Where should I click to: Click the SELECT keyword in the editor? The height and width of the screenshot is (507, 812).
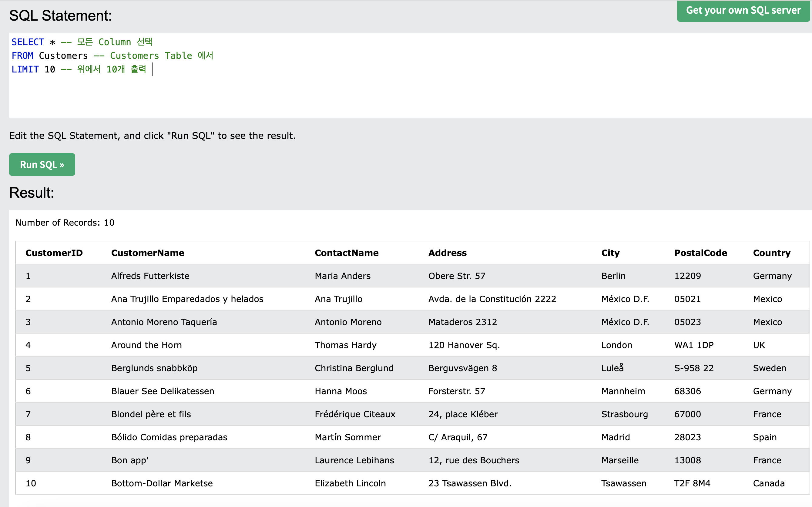(28, 42)
